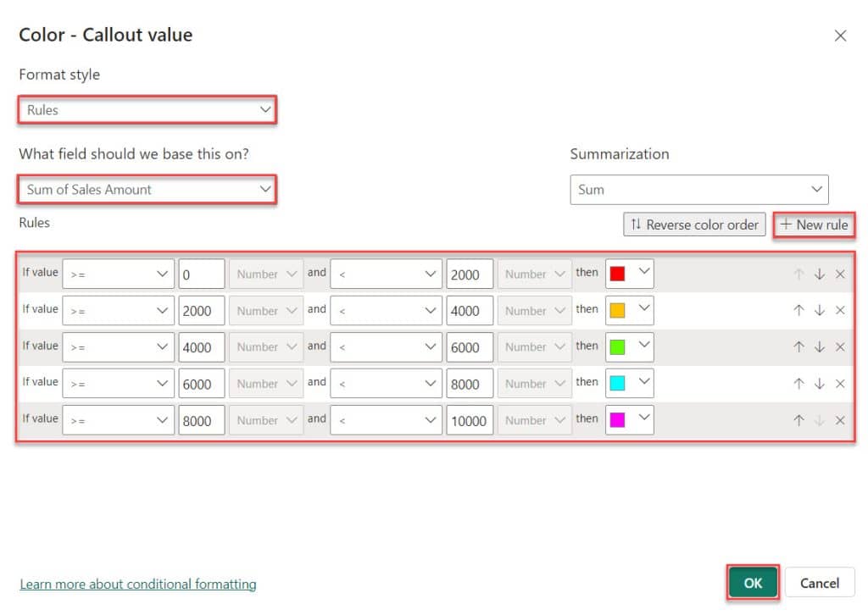Move the 4000 to 6000 rule up
This screenshot has width=868, height=615.
pos(798,346)
